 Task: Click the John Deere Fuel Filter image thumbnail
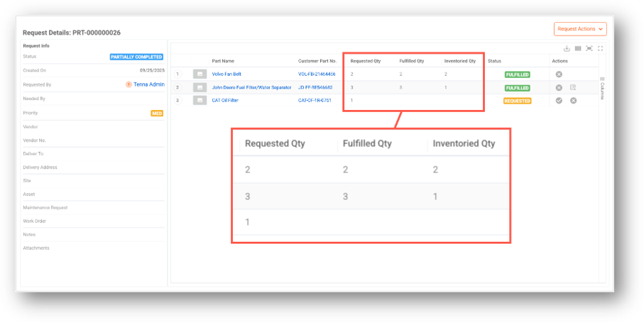(x=200, y=87)
